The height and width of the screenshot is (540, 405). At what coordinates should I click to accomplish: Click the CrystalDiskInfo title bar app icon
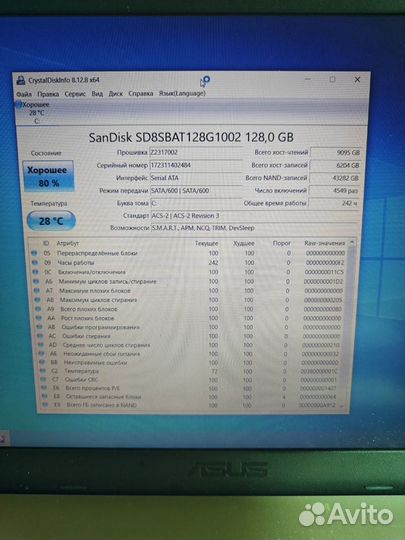[x=21, y=80]
